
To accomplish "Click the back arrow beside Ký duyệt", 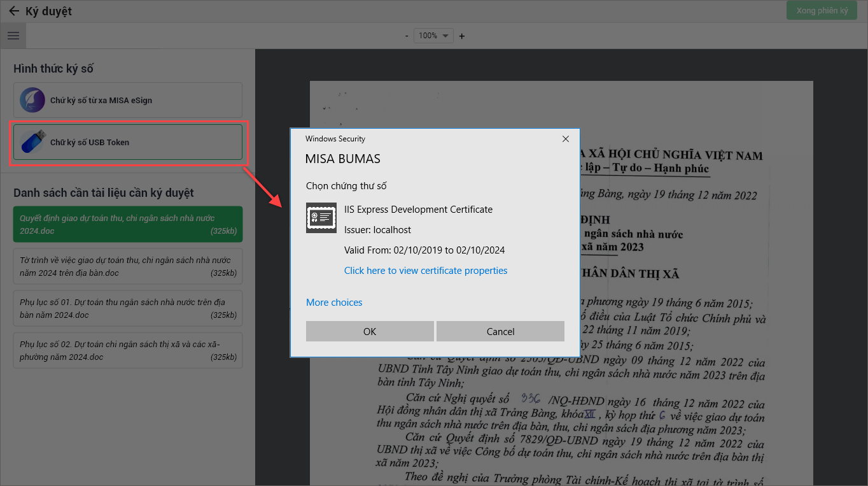I will tap(13, 11).
